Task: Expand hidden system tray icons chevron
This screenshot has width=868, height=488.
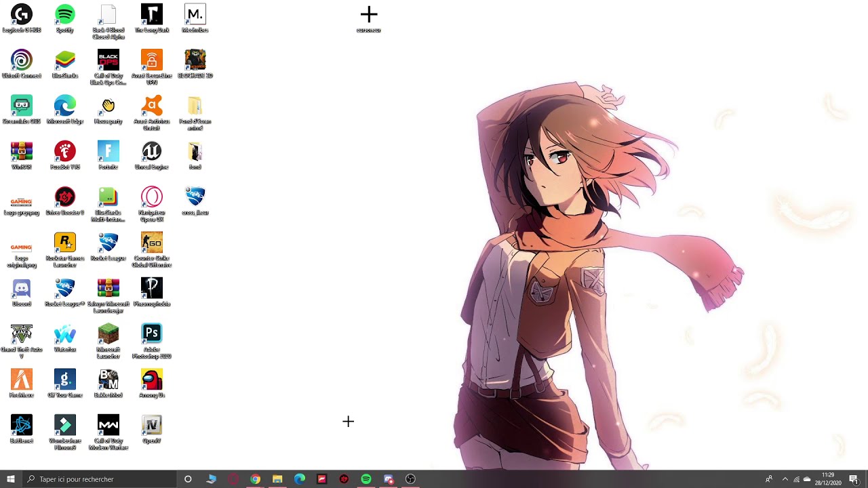Action: 785,479
